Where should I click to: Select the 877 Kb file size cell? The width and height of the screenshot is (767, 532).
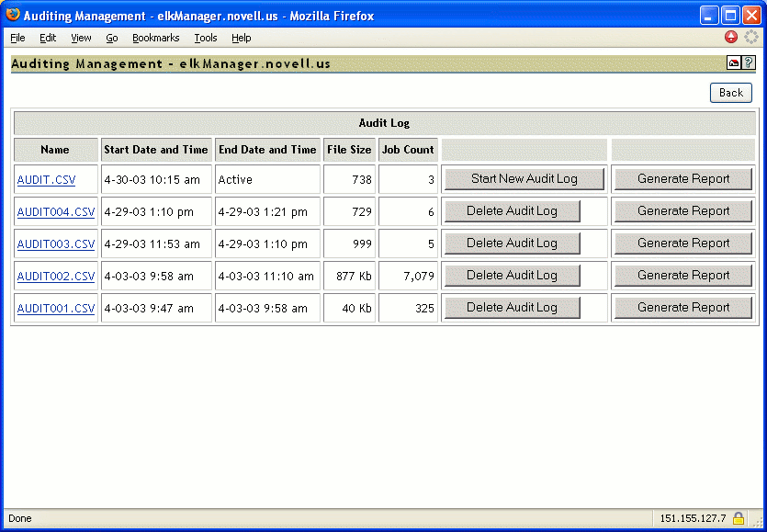pos(349,276)
